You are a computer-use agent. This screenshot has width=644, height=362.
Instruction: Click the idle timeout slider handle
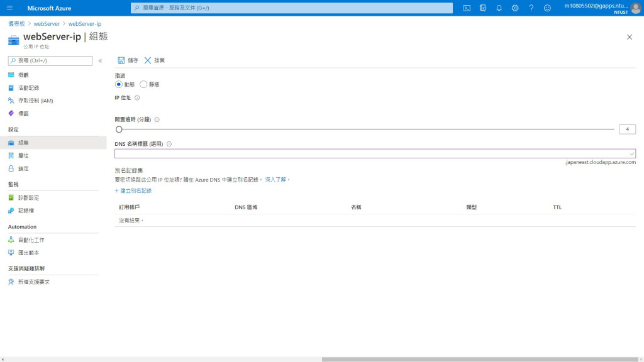click(x=119, y=129)
